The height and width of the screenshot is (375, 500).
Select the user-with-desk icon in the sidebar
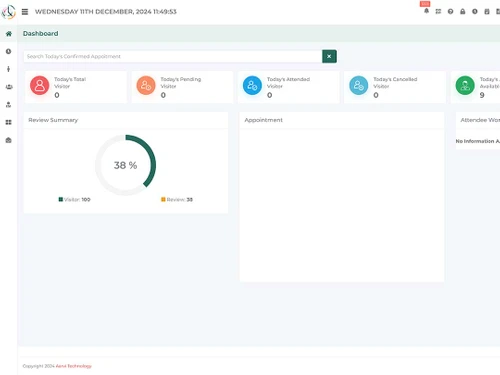pos(9,105)
